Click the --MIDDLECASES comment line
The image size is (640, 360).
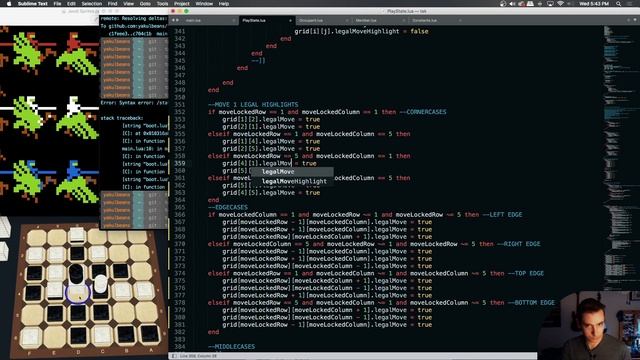pyautogui.click(x=231, y=347)
